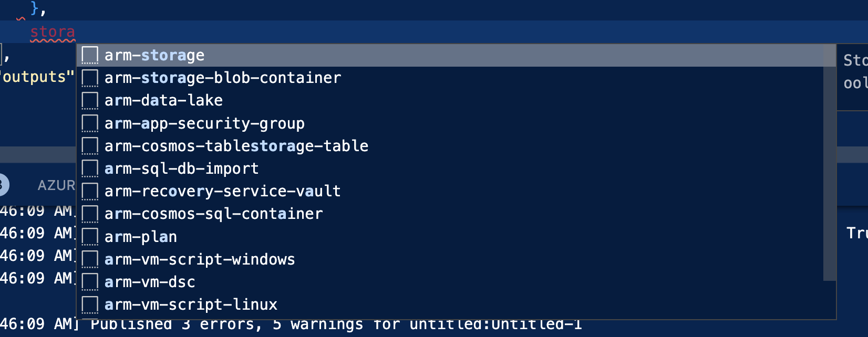Click the snippet icon beside arm-storage

(x=90, y=55)
